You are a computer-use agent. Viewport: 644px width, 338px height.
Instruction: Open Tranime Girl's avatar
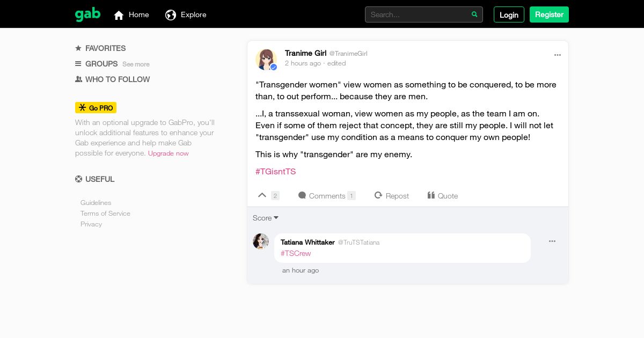coord(266,60)
